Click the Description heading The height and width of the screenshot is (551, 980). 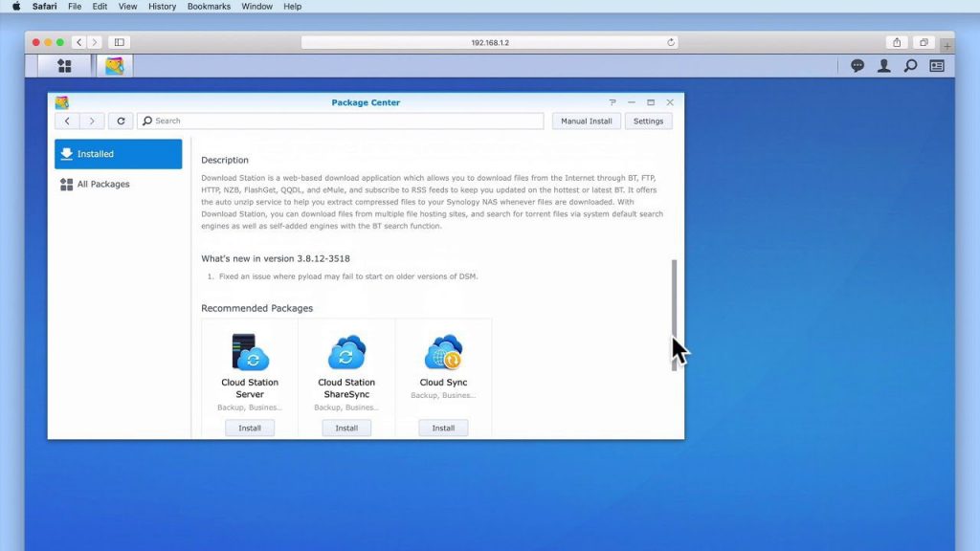pyautogui.click(x=224, y=161)
